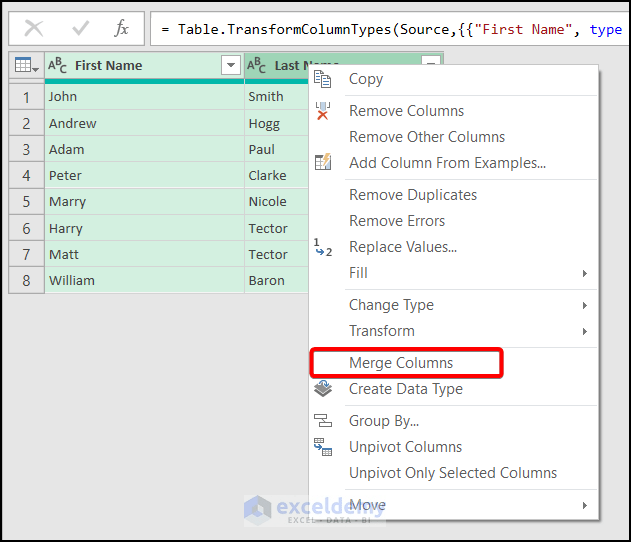Open the Change Type menu item
631x542 pixels.
454,305
